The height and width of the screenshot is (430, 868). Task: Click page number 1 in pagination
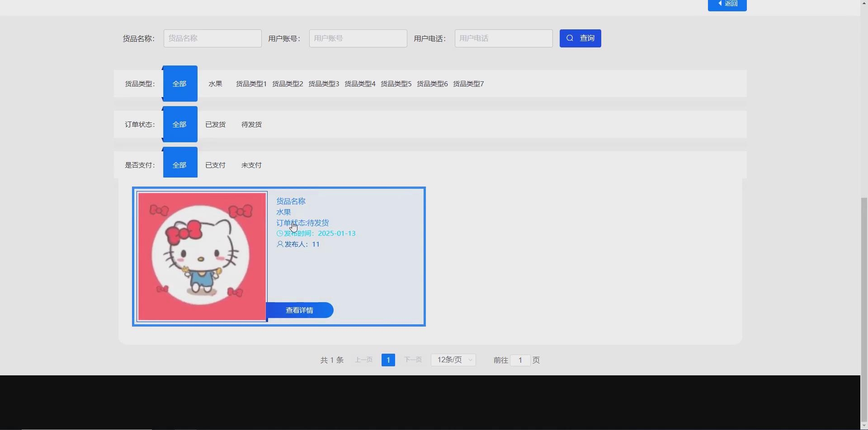(388, 360)
